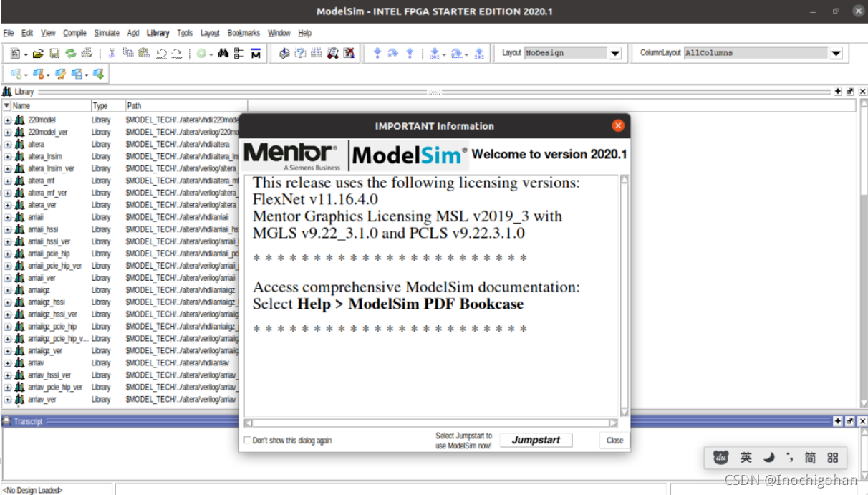Viewport: 868px width, 495px height.
Task: Click the dialog's vertical scrollbar
Action: pos(624,296)
